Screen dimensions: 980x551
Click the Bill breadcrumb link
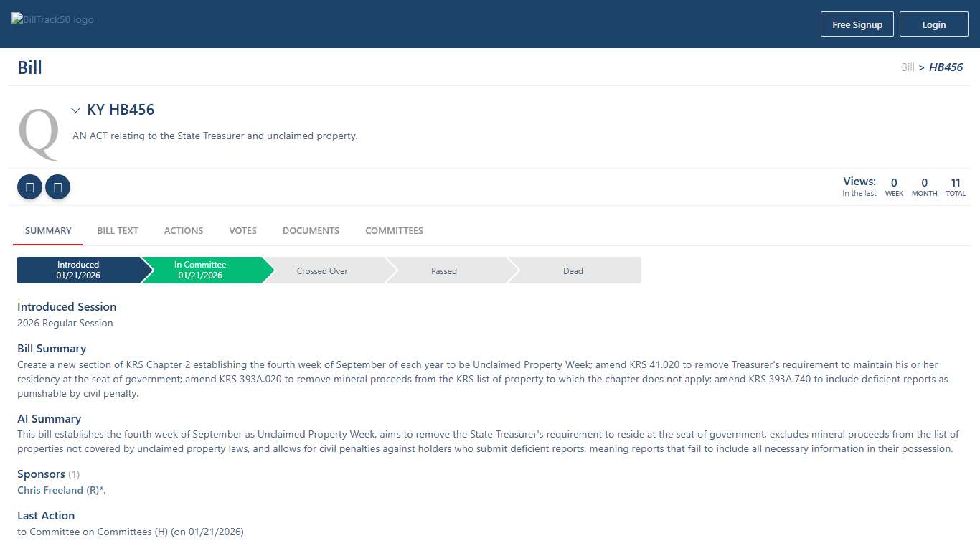click(908, 67)
